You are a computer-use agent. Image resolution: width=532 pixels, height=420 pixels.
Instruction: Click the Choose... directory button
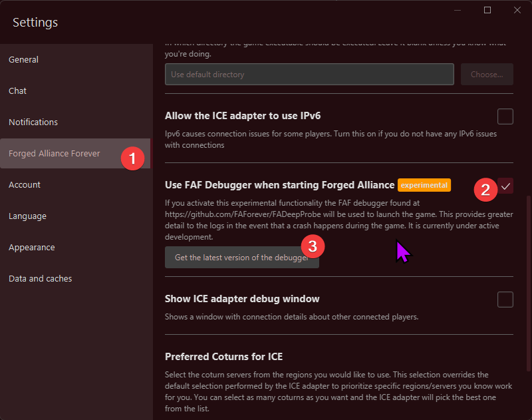[x=487, y=75]
